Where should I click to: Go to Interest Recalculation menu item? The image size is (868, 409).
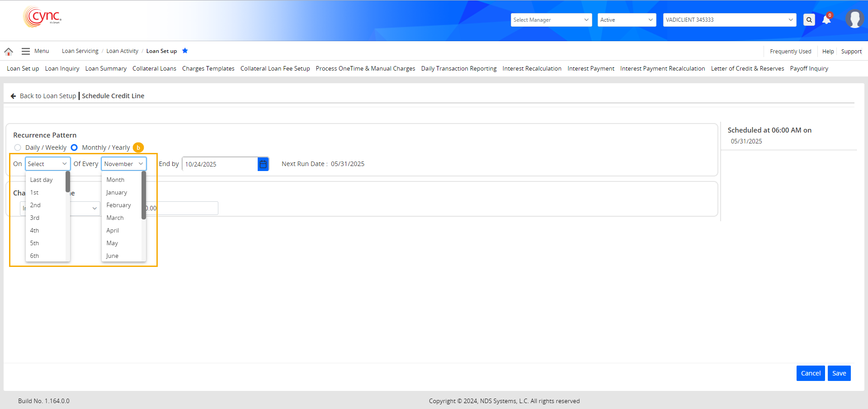pyautogui.click(x=532, y=68)
